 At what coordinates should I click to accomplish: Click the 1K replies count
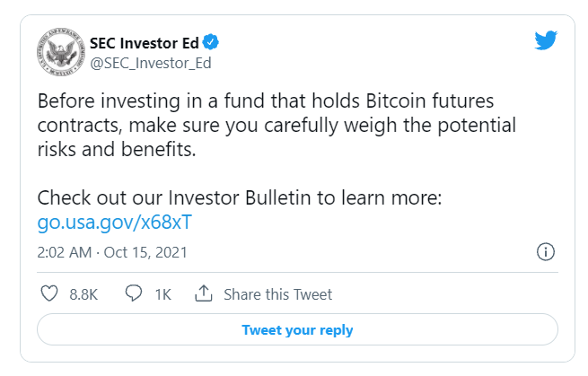click(x=162, y=294)
